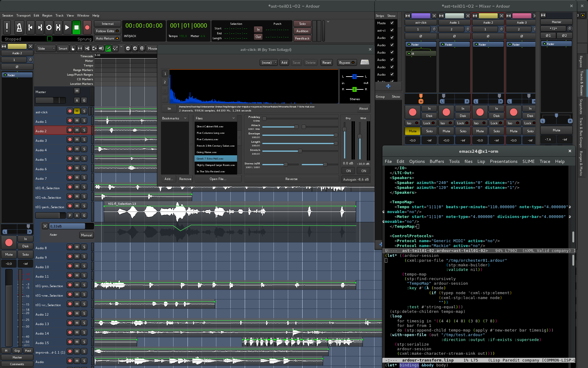Image resolution: width=588 pixels, height=368 pixels.
Task: Click Solo on Audio 2 mixer strip
Action: 496,131
